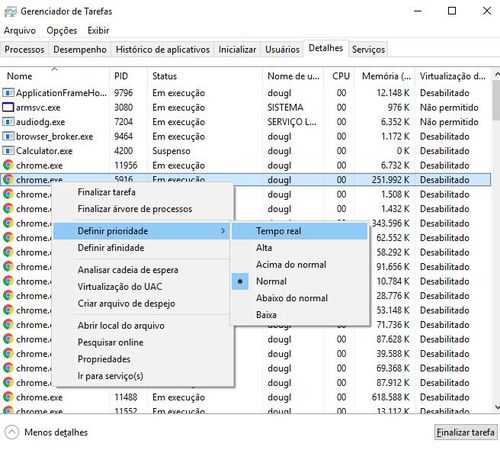
Task: Click the Chrome icon of PID 11488
Action: tap(8, 397)
